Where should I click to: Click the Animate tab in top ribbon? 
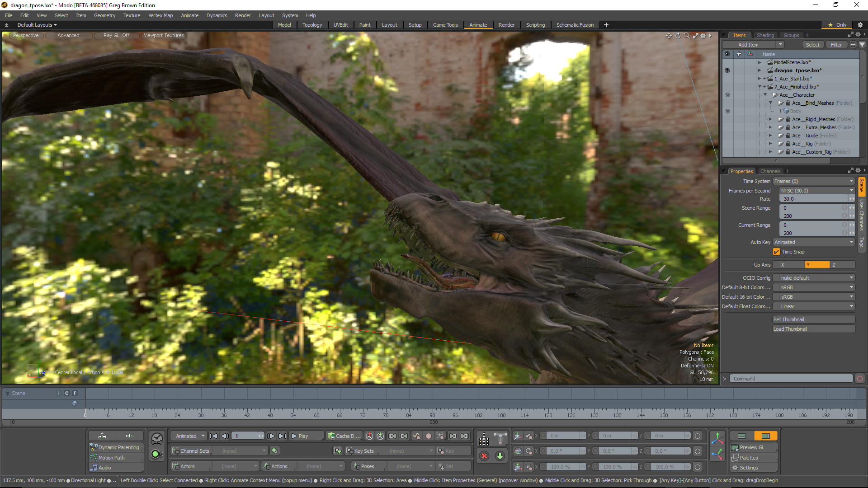click(x=477, y=24)
